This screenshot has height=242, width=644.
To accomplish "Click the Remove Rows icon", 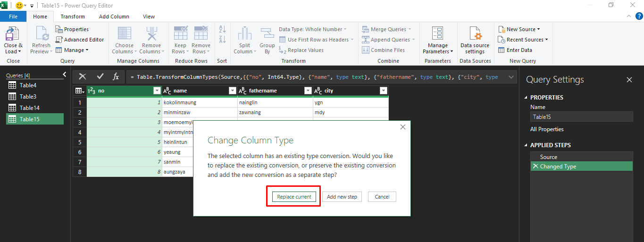I will tap(201, 34).
